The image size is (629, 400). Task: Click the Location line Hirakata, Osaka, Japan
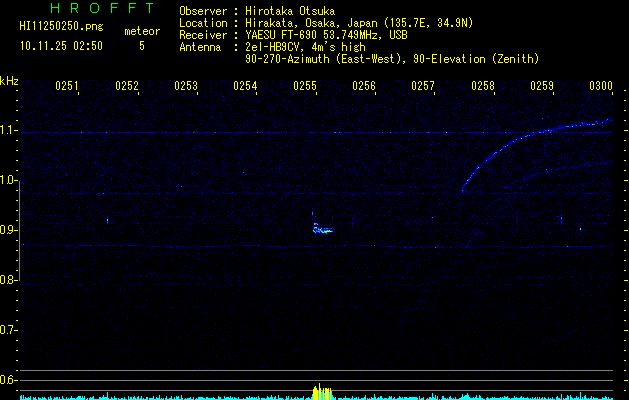tap(326, 23)
